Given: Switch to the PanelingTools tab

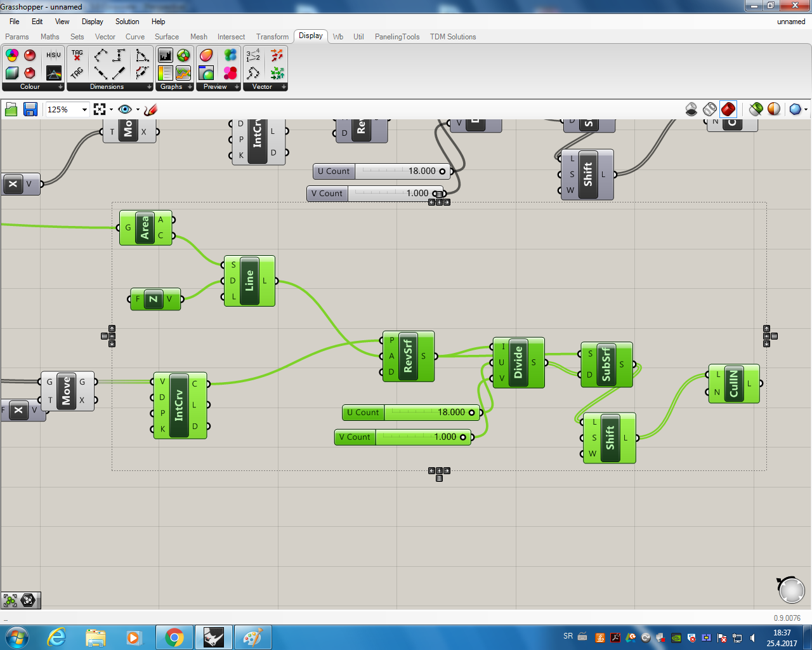Looking at the screenshot, I should 397,37.
